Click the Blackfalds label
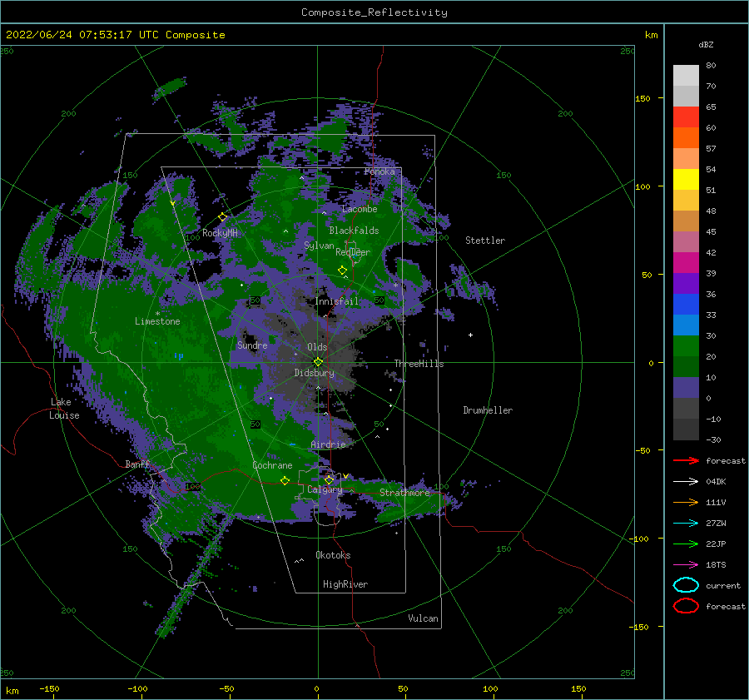Screen dimensions: 749x700 [x=354, y=231]
